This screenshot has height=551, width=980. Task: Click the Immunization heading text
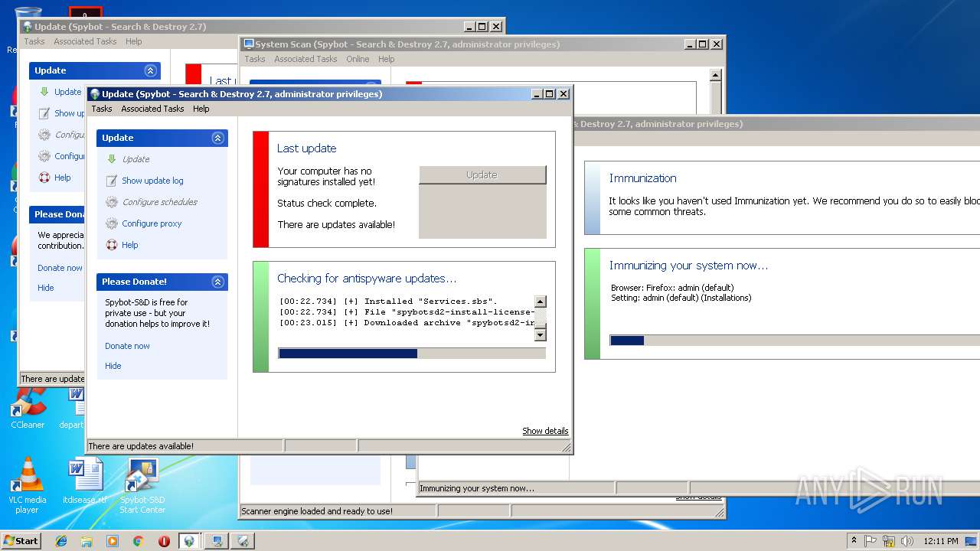click(642, 178)
